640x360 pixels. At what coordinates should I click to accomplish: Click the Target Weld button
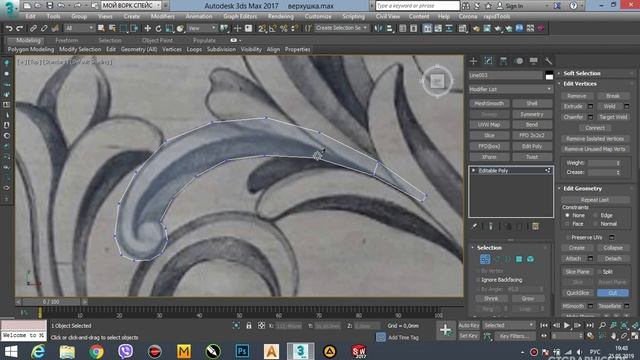613,117
